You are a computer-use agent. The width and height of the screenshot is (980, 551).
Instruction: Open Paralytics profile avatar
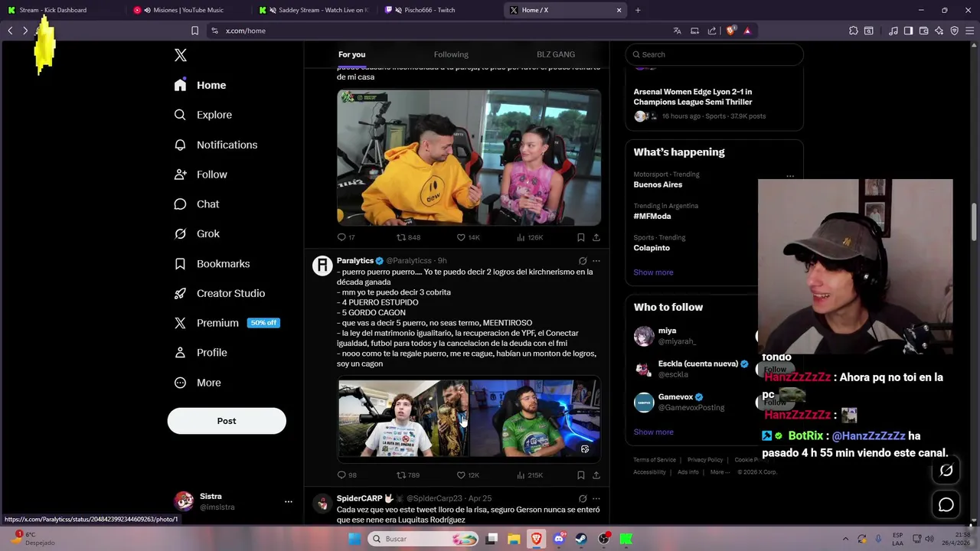pyautogui.click(x=322, y=266)
